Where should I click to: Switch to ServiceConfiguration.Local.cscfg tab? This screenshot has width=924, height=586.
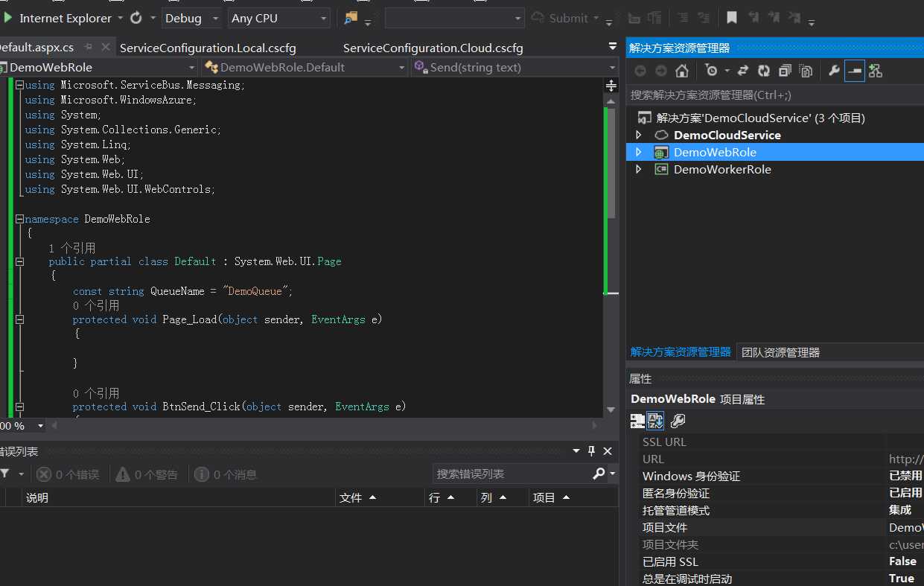[x=208, y=48]
